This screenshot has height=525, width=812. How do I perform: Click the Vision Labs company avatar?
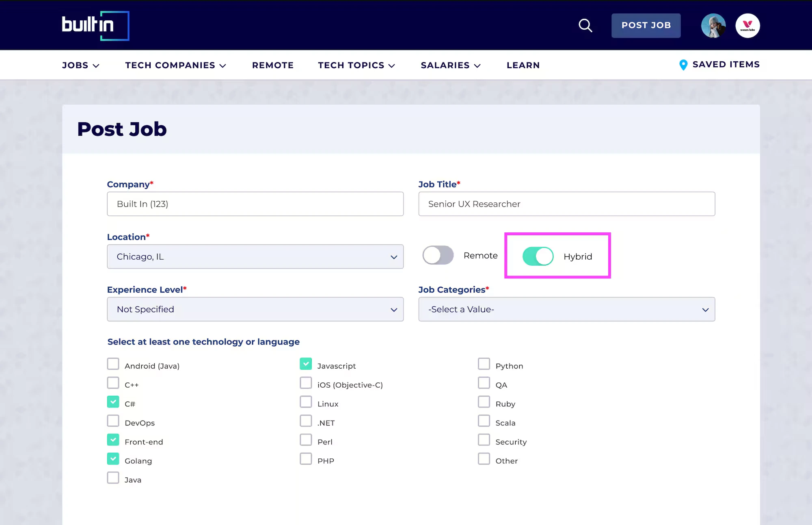[747, 26]
